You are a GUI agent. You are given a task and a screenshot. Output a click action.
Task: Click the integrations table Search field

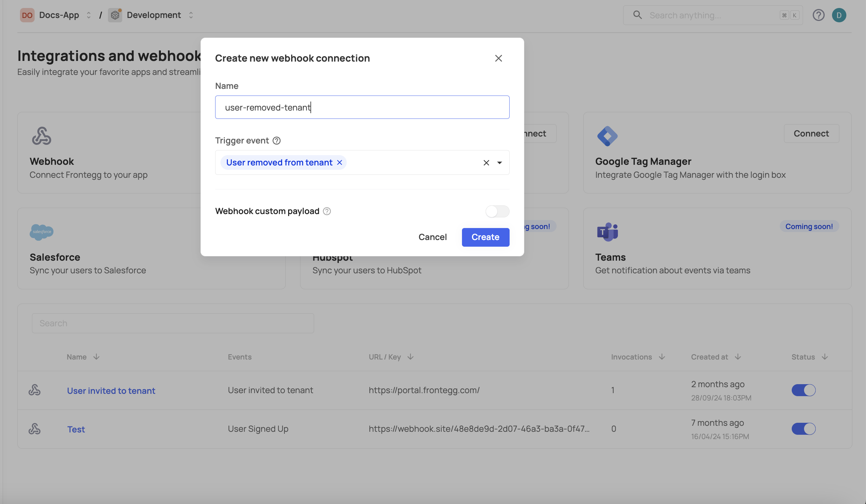click(173, 323)
